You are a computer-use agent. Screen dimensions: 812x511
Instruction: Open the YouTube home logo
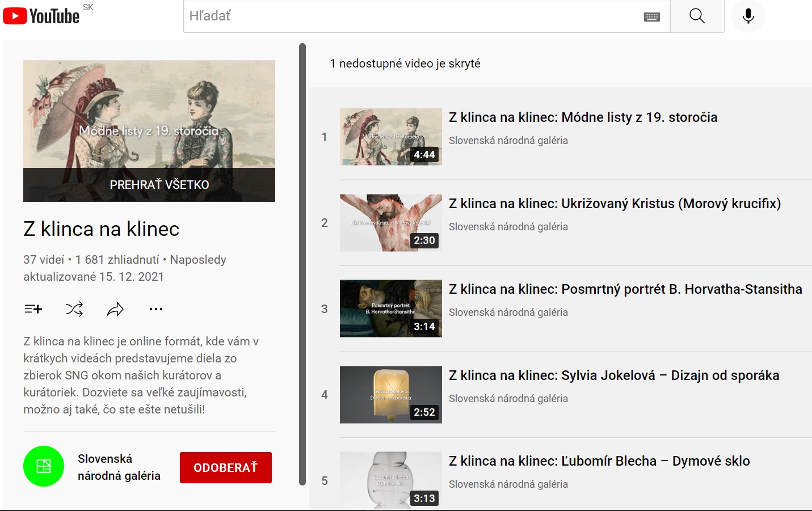pyautogui.click(x=41, y=16)
